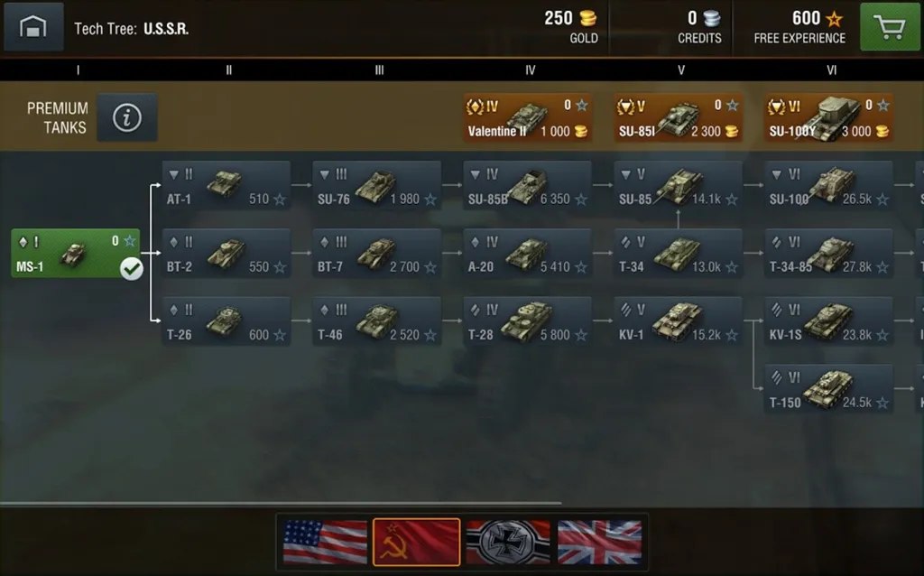Open the BT-2 tier II tank
The image size is (924, 576).
tap(226, 254)
